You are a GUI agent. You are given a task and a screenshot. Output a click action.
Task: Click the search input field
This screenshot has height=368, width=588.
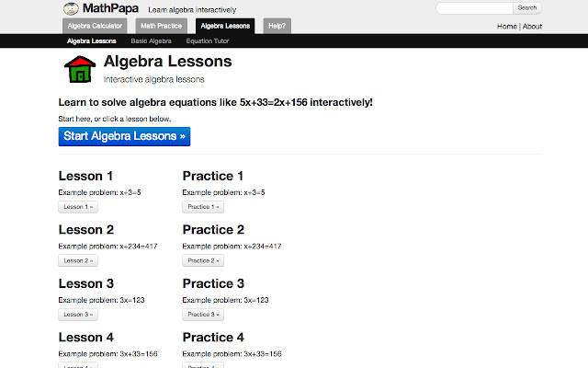point(473,7)
